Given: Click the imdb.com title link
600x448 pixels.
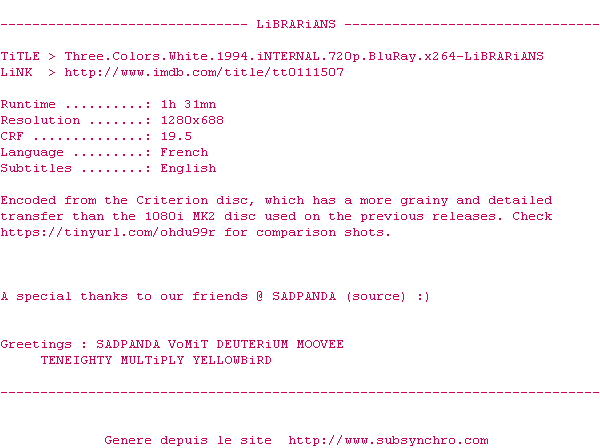Looking at the screenshot, I should (204, 72).
